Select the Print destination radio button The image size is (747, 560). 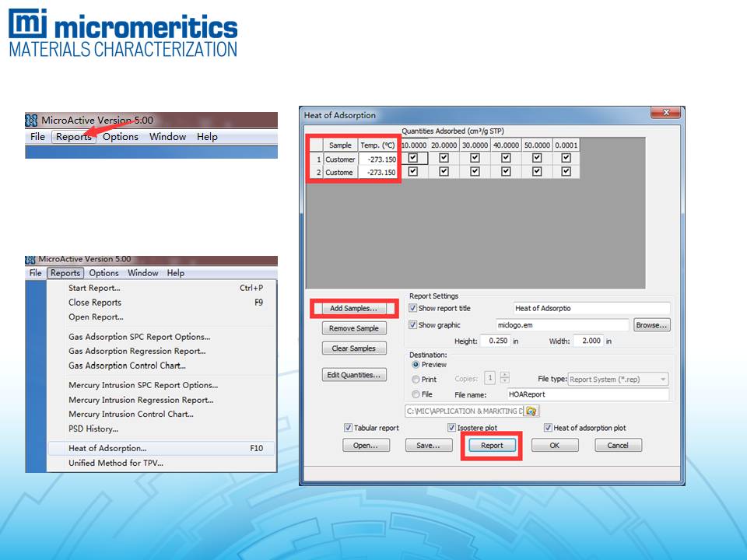tap(416, 380)
